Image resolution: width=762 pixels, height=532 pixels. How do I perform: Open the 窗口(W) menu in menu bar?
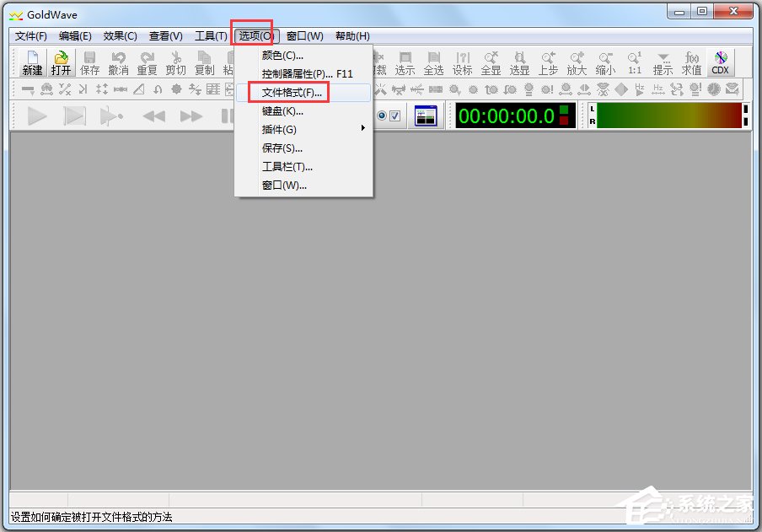(304, 36)
